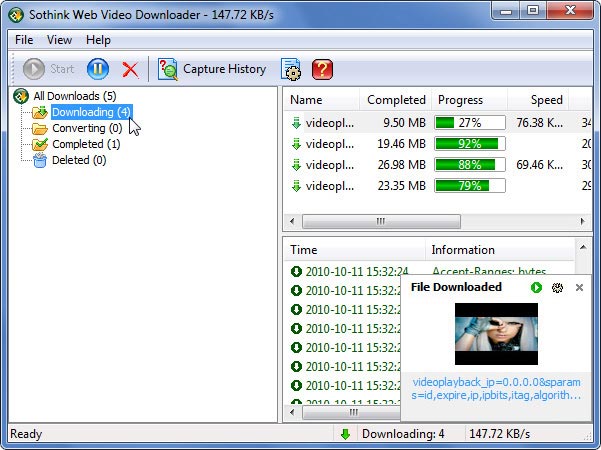Click Downloading: 4 status bar entry
The image size is (601, 450).
pyautogui.click(x=403, y=434)
